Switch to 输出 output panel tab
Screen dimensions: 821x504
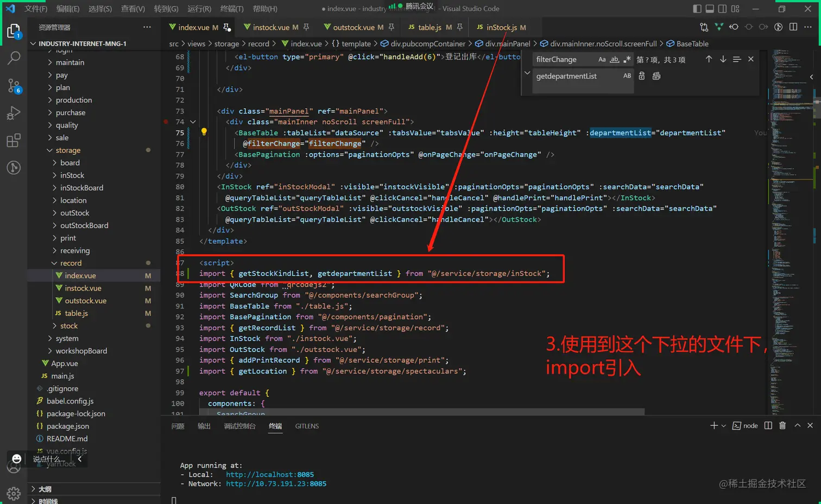[204, 426]
